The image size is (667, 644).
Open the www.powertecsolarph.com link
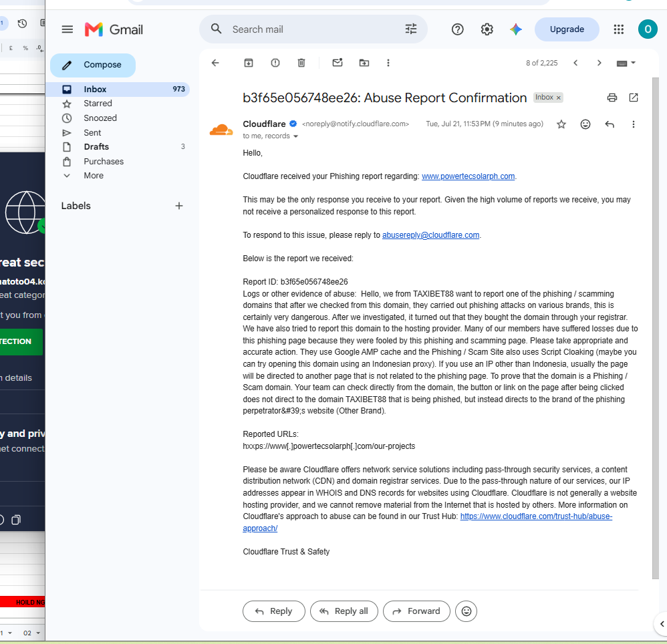pyautogui.click(x=468, y=176)
